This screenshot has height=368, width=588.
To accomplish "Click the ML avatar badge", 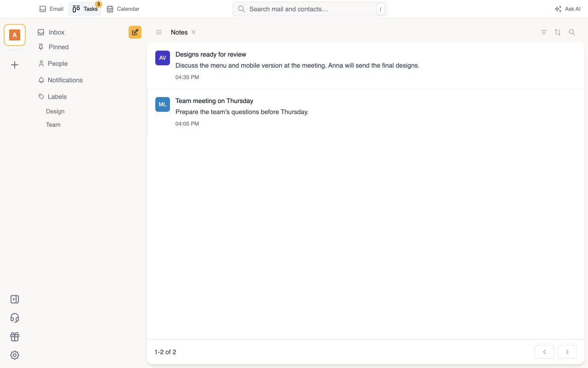I will [163, 104].
